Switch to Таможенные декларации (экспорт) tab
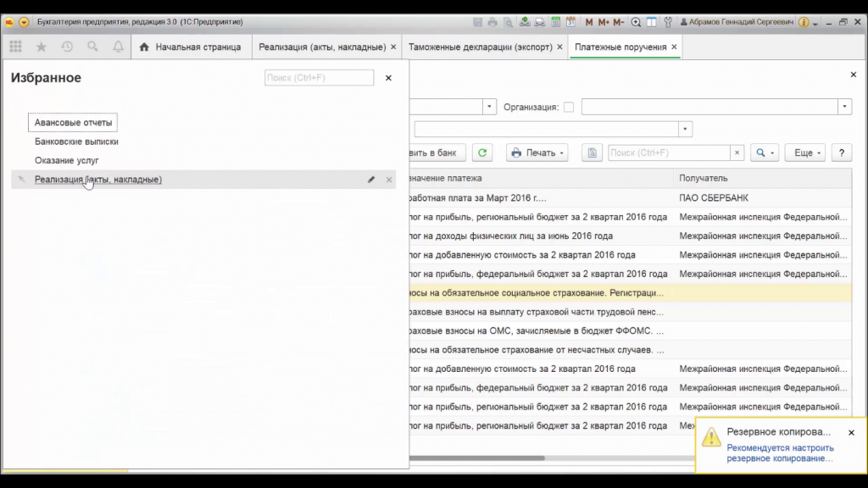Viewport: 868px width, 488px height. click(x=480, y=47)
